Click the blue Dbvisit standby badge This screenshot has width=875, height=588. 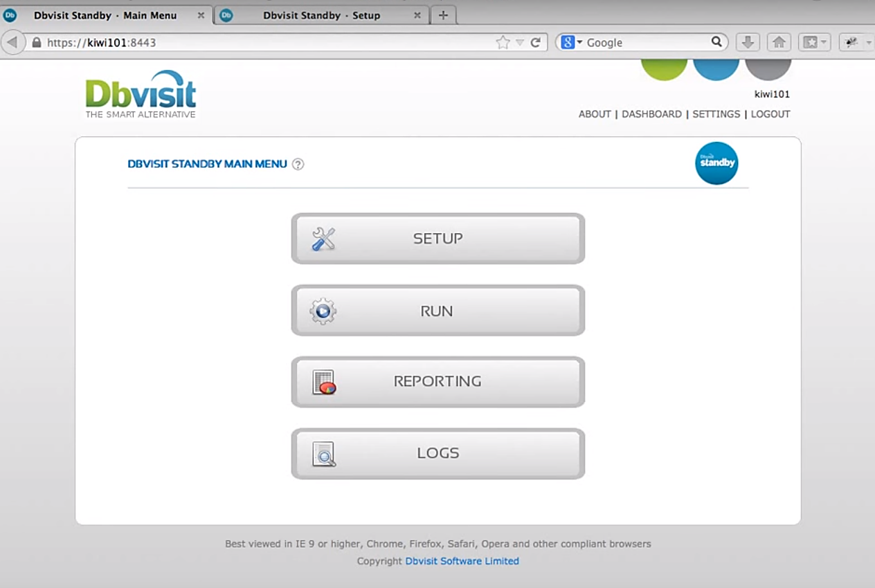[716, 163]
